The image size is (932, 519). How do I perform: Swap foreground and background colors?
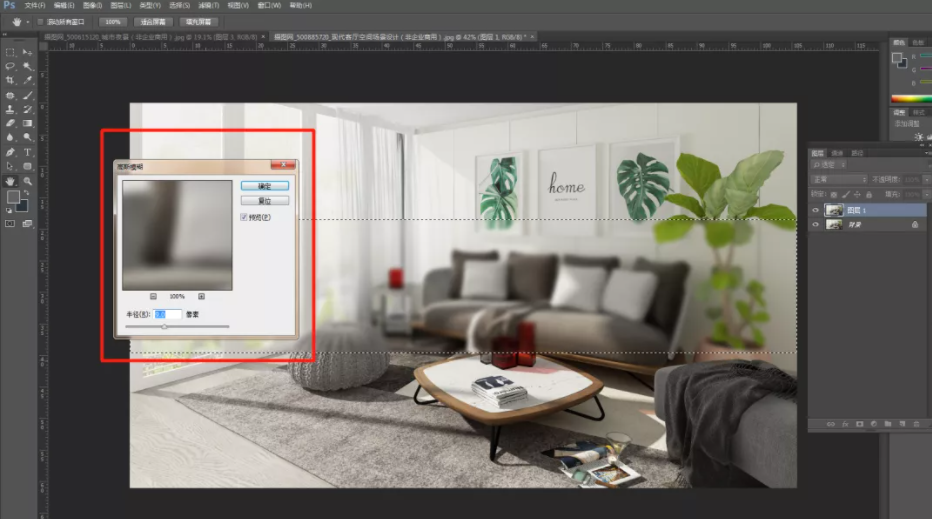(x=26, y=193)
